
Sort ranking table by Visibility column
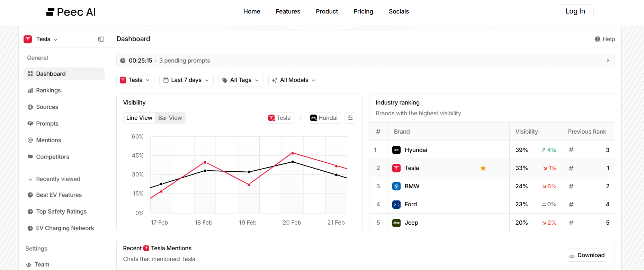pyautogui.click(x=527, y=132)
